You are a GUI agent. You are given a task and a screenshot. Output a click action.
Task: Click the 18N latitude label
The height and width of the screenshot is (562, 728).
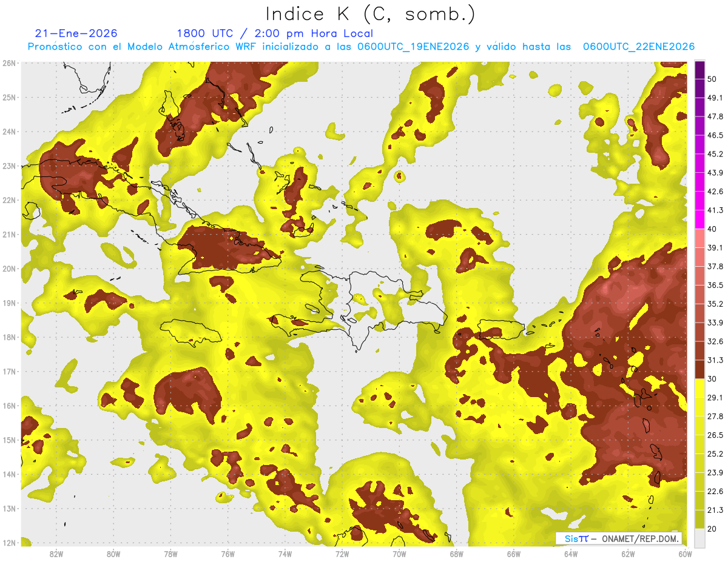point(9,337)
